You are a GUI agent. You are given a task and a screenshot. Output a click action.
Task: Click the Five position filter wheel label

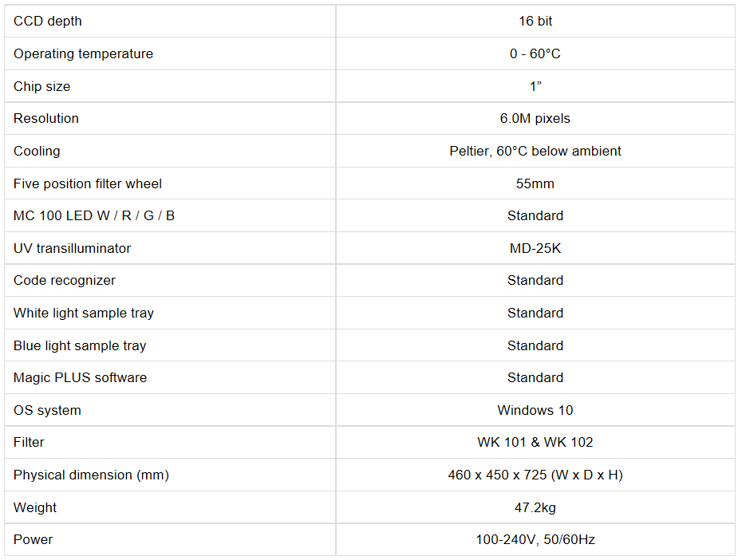[88, 183]
